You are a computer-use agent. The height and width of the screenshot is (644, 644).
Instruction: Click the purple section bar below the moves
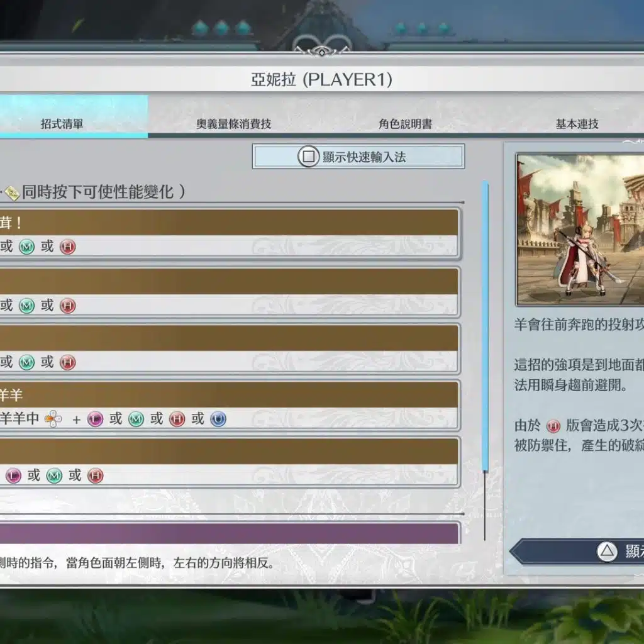tap(229, 533)
